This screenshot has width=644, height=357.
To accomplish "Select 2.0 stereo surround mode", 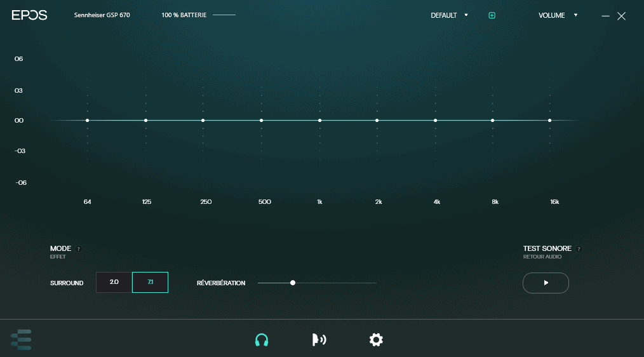I will point(114,282).
